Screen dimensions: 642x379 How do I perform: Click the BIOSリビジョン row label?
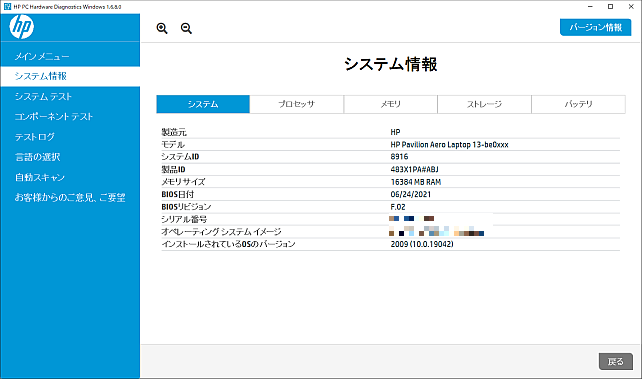(186, 207)
